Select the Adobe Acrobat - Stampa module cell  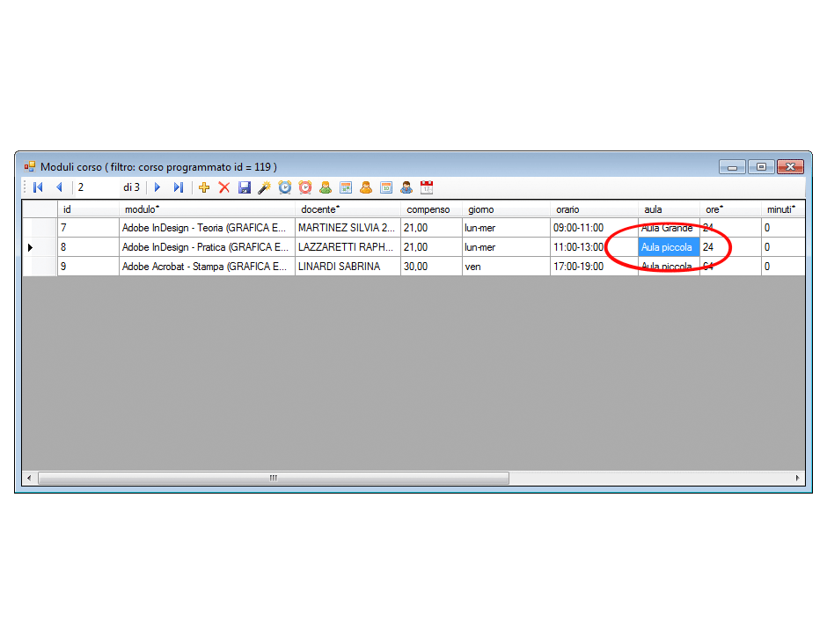tap(207, 267)
